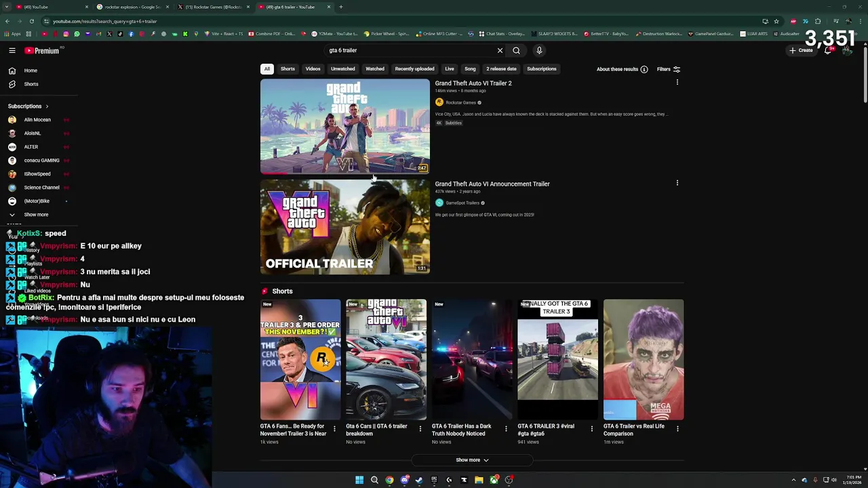Open 'Combine PDF' bookmark
Screen dimensions: 868x488
[271, 33]
